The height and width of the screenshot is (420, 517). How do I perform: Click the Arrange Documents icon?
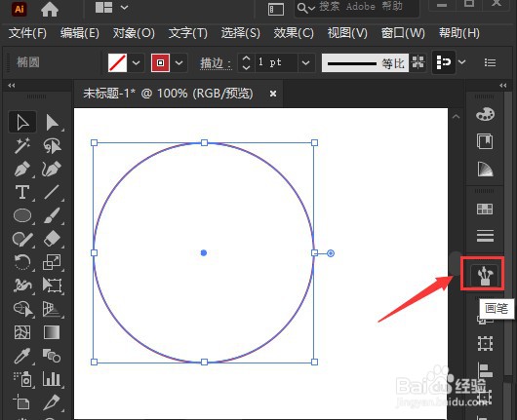click(104, 7)
